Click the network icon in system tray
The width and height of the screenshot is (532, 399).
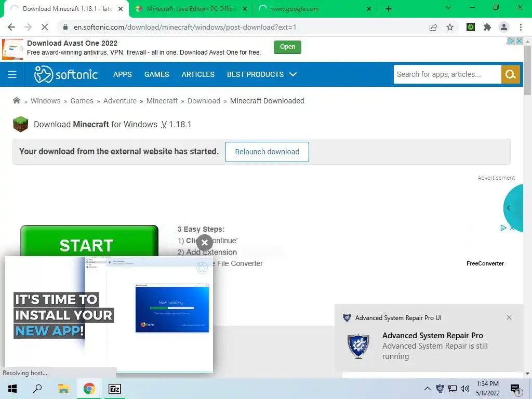[453, 389]
